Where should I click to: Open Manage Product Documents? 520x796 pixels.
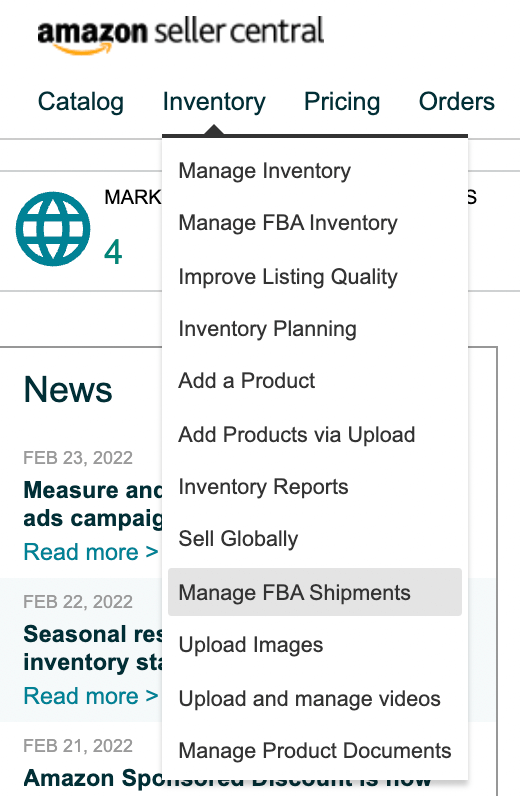click(315, 751)
